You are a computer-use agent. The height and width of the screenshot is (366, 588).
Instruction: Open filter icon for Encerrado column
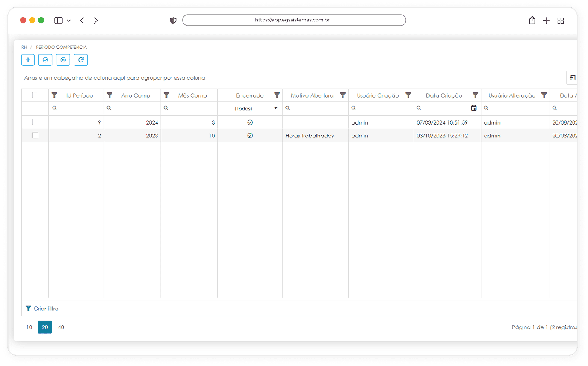[277, 95]
